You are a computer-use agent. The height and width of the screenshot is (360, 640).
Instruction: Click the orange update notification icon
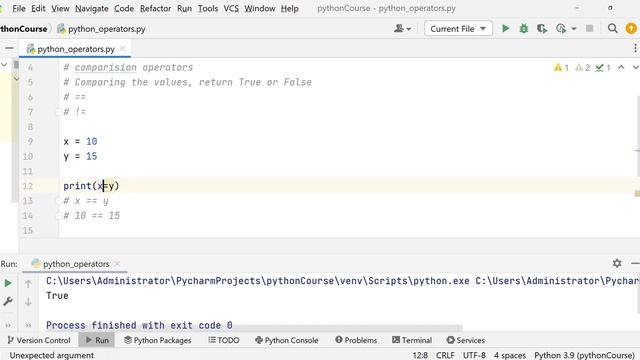click(631, 29)
